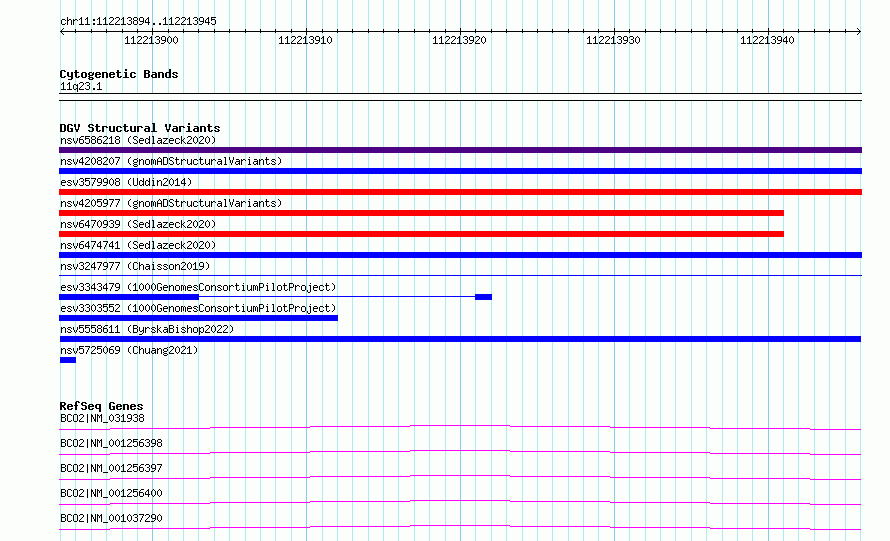Click ruler position 112213910
Image resolution: width=890 pixels, height=541 pixels.
click(305, 40)
